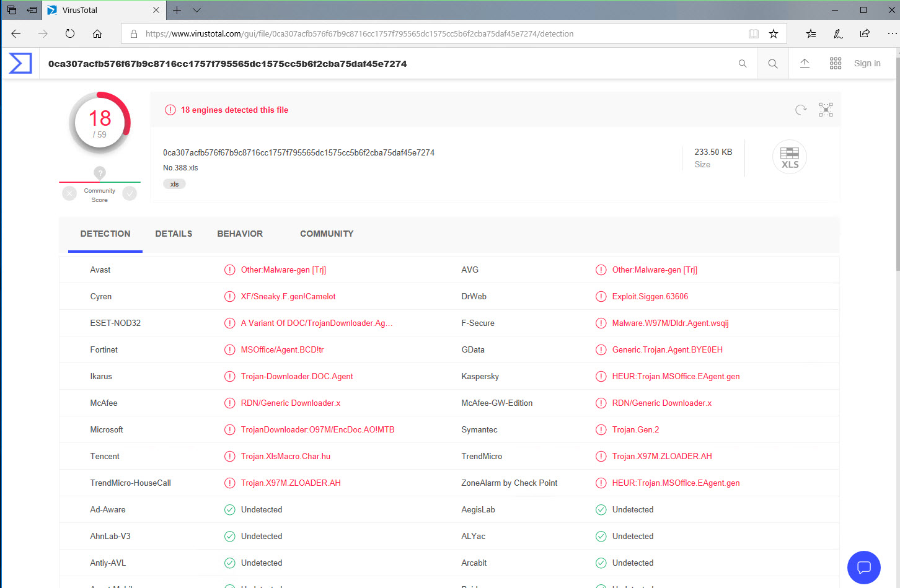The width and height of the screenshot is (900, 588).
Task: Click the browser refresh button
Action: pos(70,33)
